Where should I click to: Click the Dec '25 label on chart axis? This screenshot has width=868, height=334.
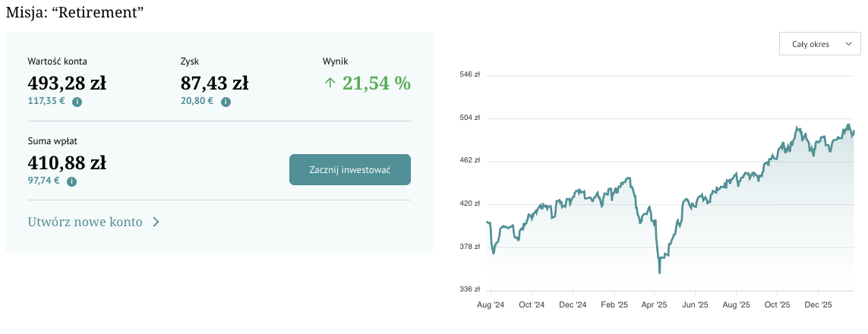(818, 304)
